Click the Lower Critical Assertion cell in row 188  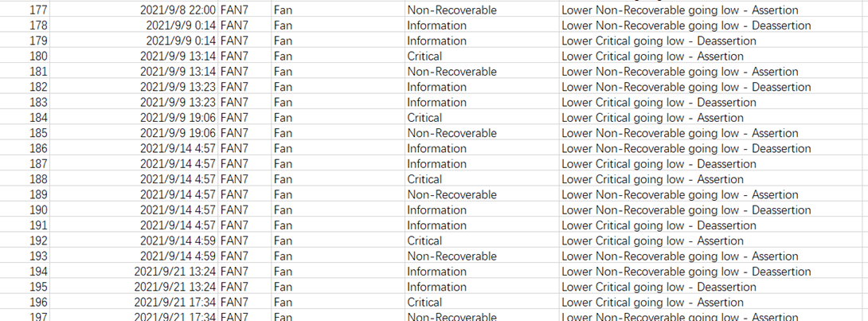point(652,179)
